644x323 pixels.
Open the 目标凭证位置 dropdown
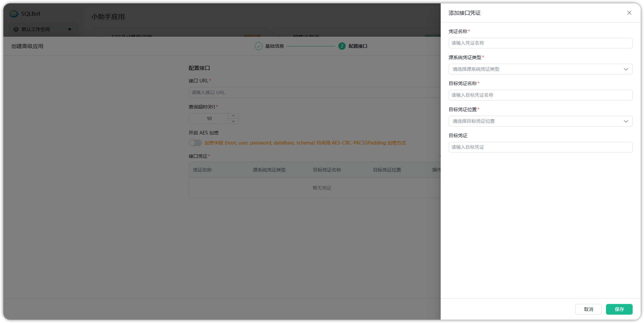coord(540,121)
